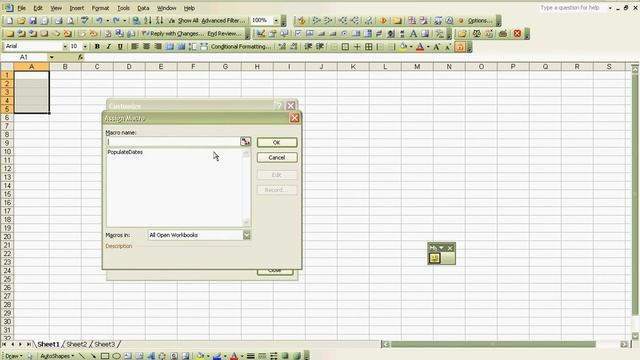640x360 pixels.
Task: Click the Save icon
Action: pos(33,20)
